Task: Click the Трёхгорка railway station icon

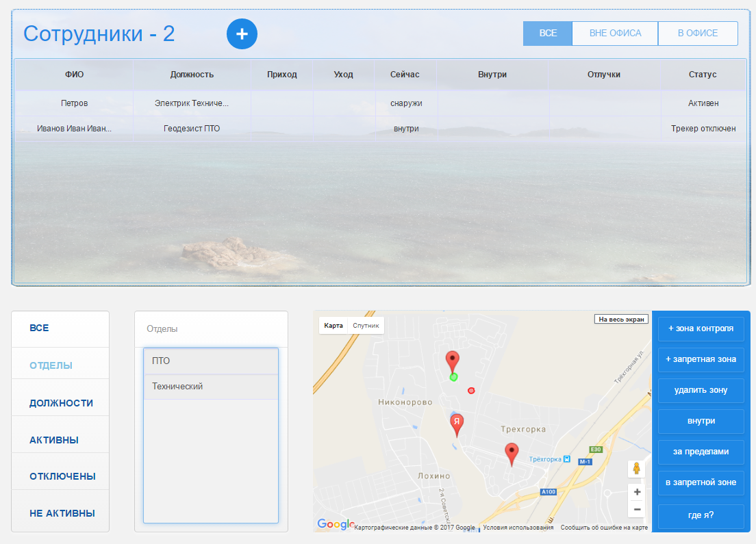Action: tap(567, 459)
